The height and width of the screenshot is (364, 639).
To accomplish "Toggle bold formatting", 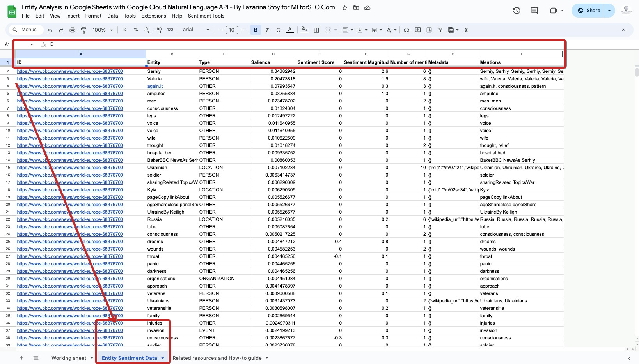I will click(256, 30).
